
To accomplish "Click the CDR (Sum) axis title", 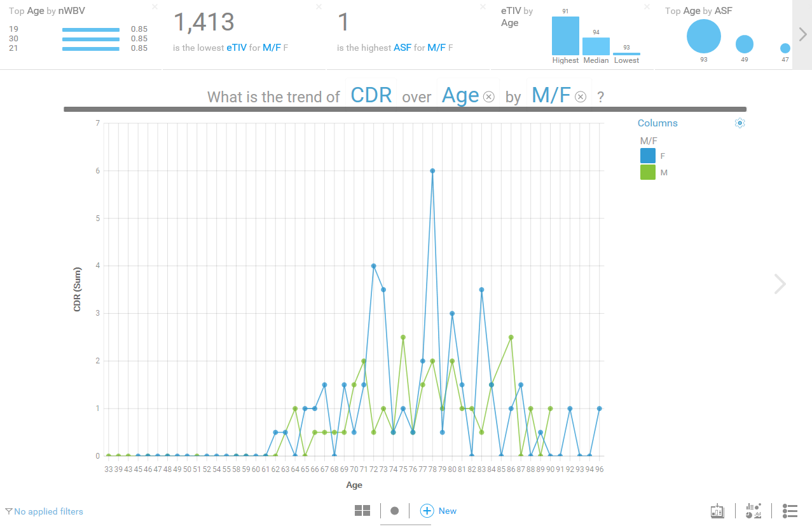I will [x=78, y=289].
